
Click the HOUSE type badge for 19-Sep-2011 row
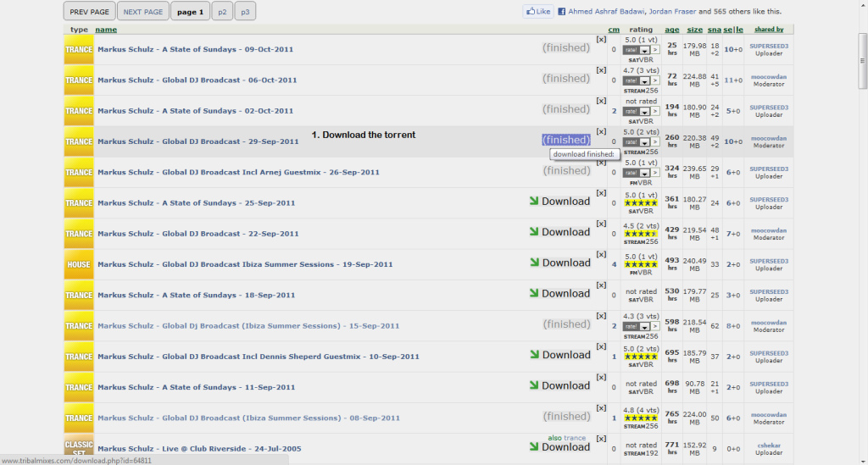click(79, 264)
